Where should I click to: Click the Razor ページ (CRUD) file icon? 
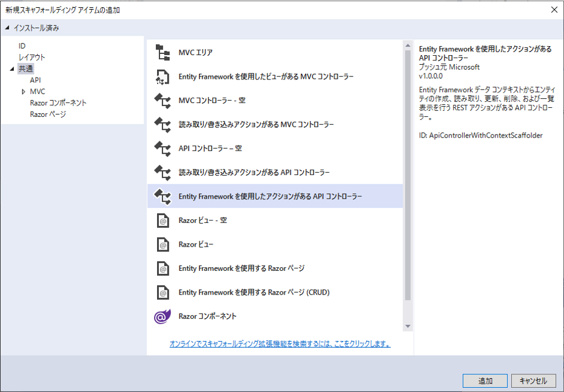[x=163, y=293]
